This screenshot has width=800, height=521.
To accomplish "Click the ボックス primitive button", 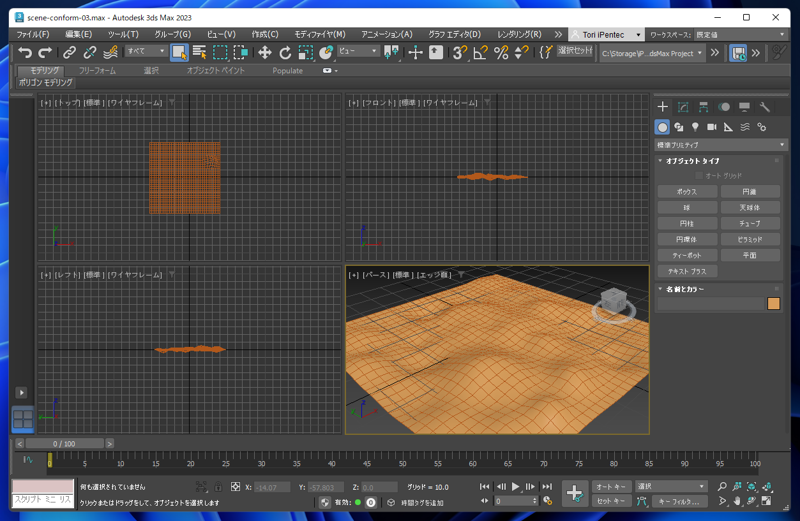I will point(687,192).
